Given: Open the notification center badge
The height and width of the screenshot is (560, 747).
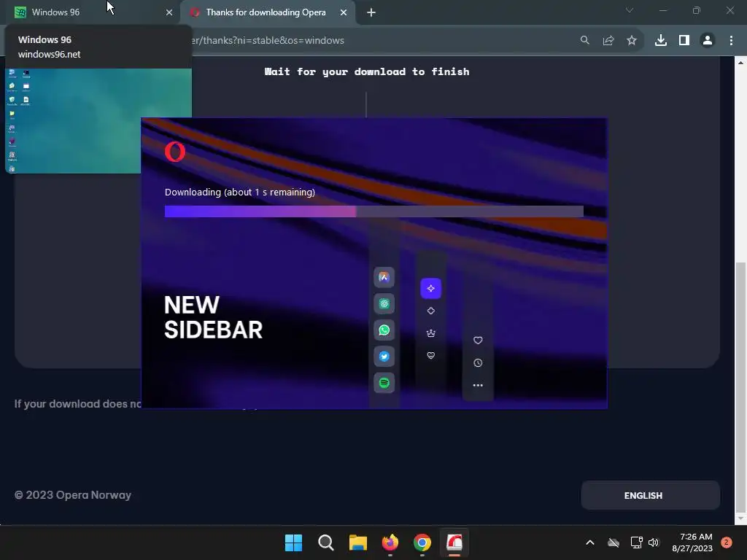Looking at the screenshot, I should (727, 542).
